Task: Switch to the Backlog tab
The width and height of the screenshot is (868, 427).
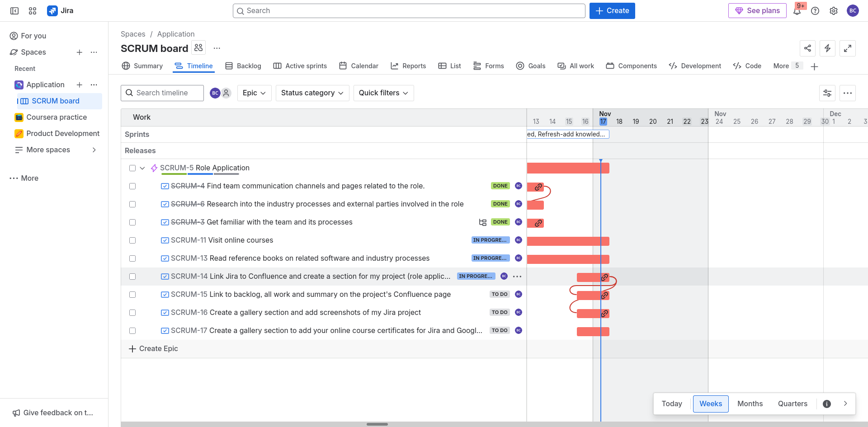Action: [243, 66]
